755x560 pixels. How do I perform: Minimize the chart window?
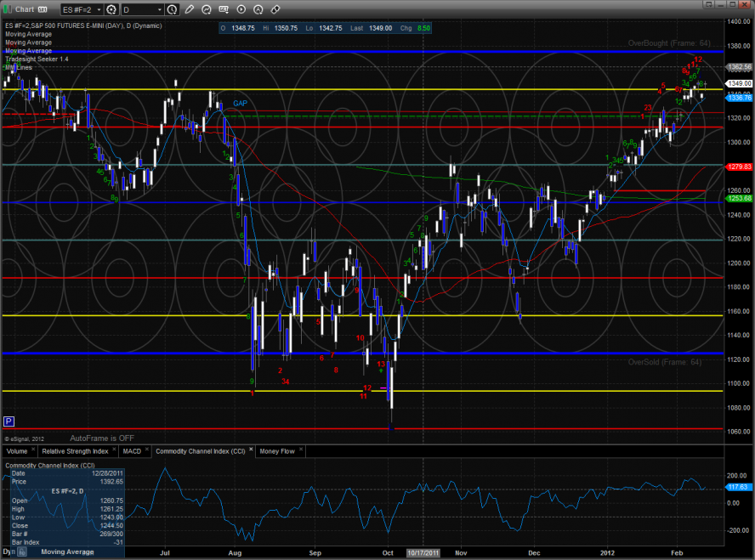[x=721, y=4]
